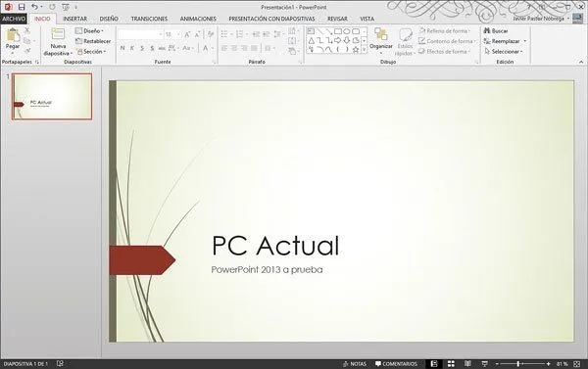Clear all formatting icon in Fuente group
The width and height of the screenshot is (588, 369).
click(x=211, y=34)
